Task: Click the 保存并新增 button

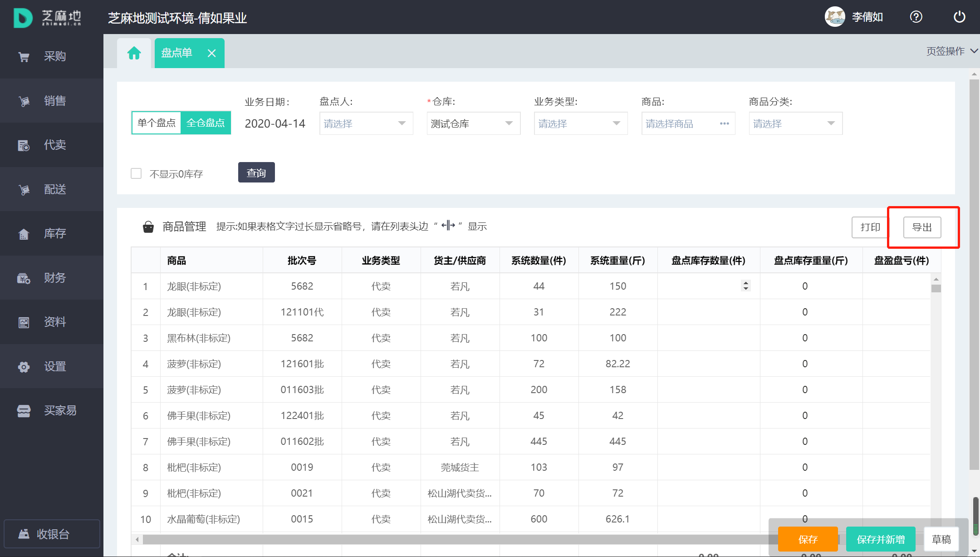Action: point(881,539)
